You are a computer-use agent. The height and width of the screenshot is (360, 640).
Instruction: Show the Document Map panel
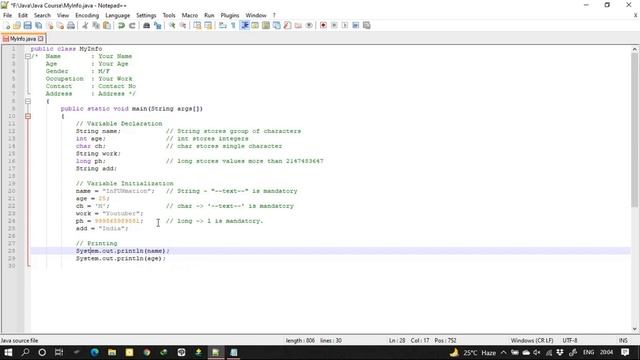coord(266,25)
